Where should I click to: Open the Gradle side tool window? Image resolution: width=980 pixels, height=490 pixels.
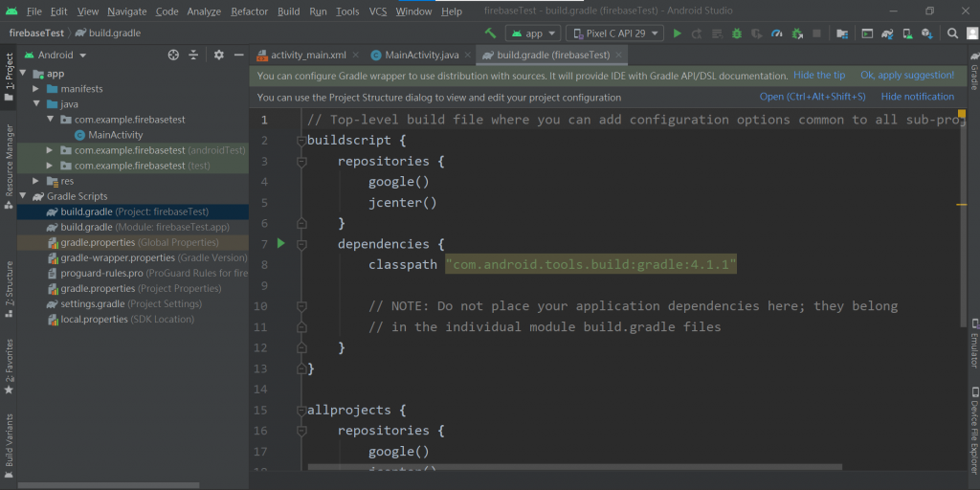[x=973, y=72]
